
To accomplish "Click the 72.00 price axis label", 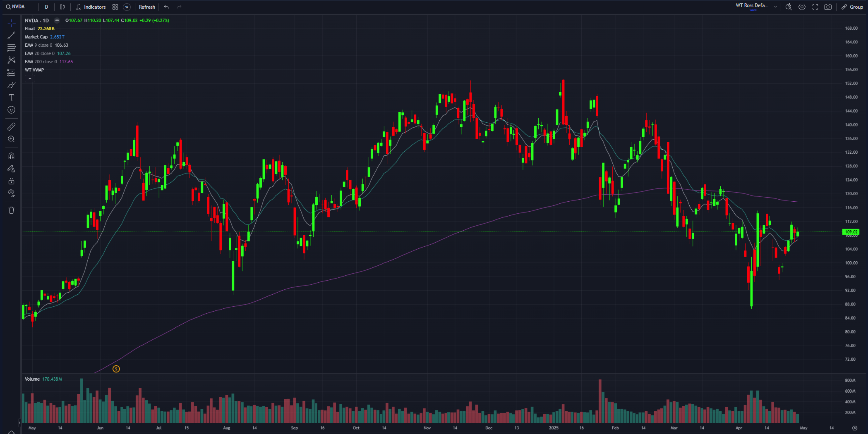I will point(850,359).
